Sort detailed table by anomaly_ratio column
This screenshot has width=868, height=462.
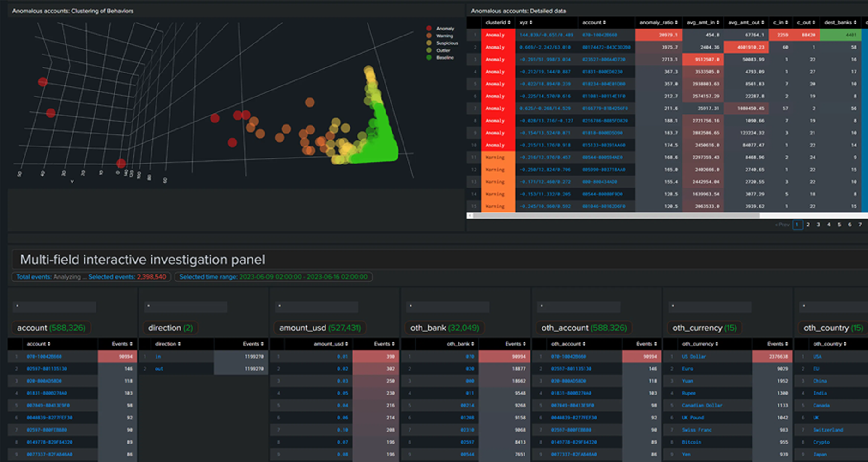point(658,22)
